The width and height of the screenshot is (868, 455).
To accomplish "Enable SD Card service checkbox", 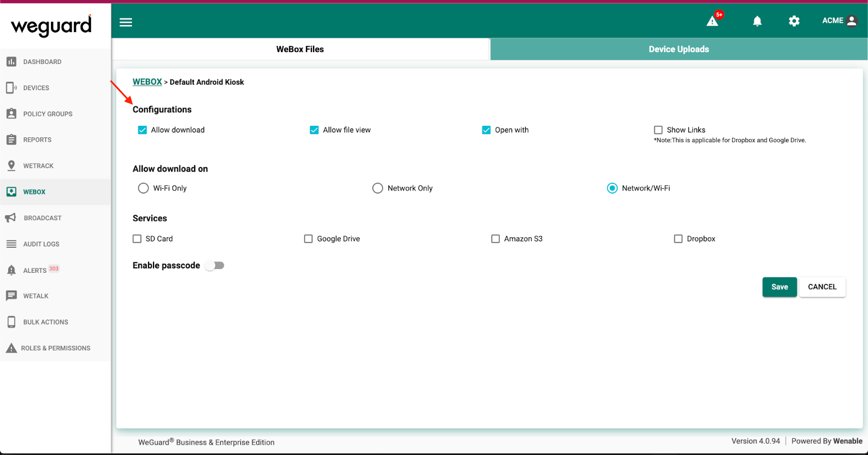I will click(x=137, y=239).
